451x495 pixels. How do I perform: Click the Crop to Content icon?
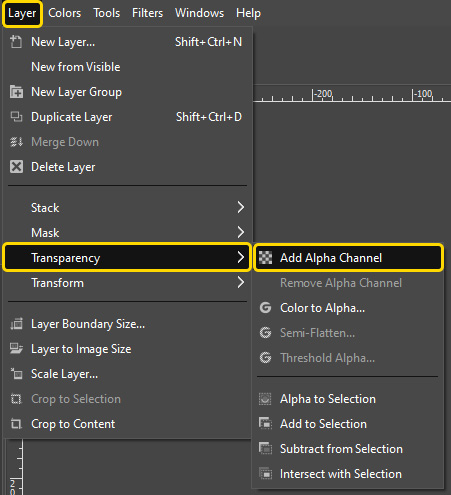click(16, 424)
